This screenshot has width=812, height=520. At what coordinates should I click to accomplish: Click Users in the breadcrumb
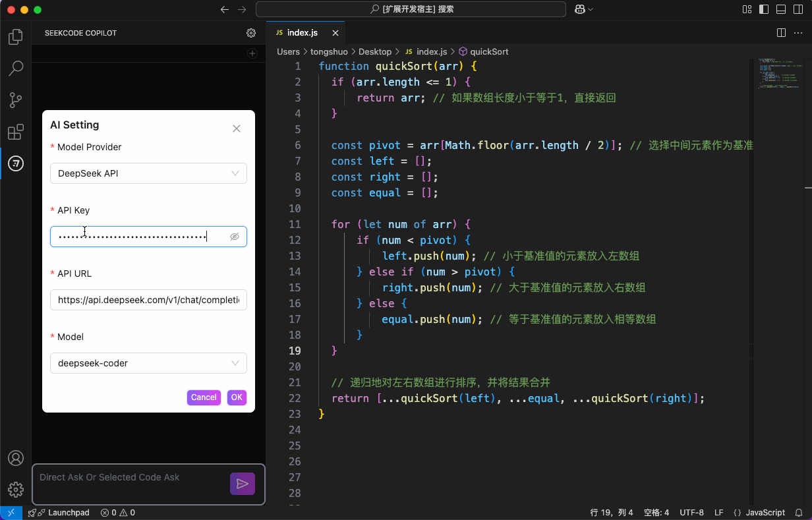[288, 51]
